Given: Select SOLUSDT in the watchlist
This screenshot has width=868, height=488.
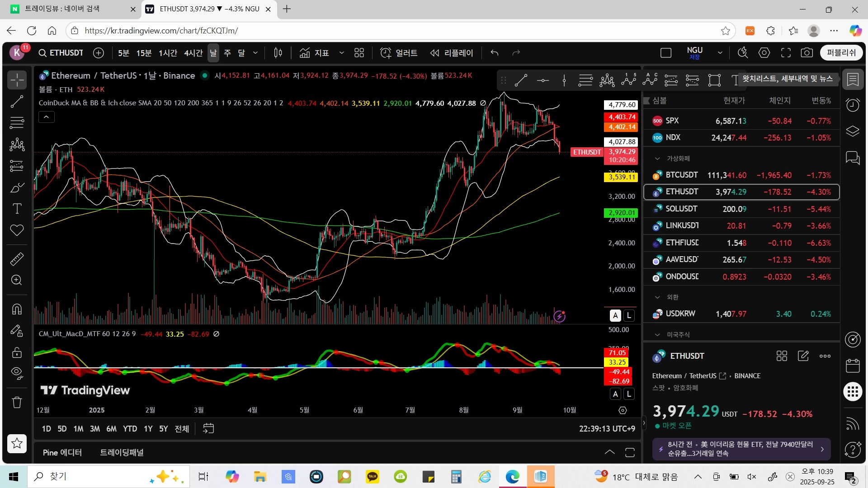Looking at the screenshot, I should point(741,209).
